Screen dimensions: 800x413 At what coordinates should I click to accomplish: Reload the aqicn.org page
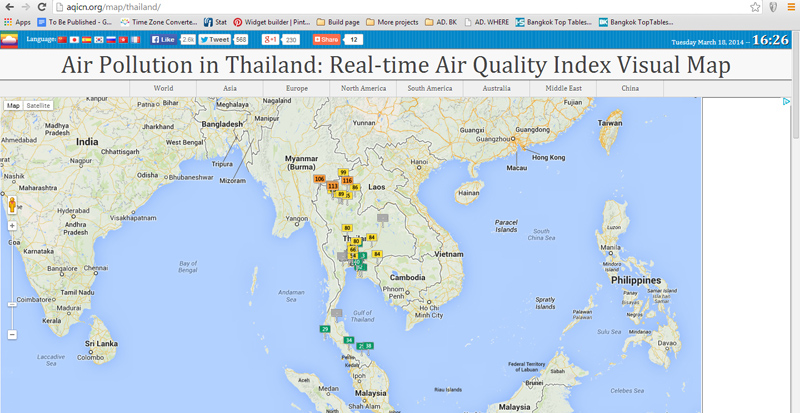tap(42, 7)
